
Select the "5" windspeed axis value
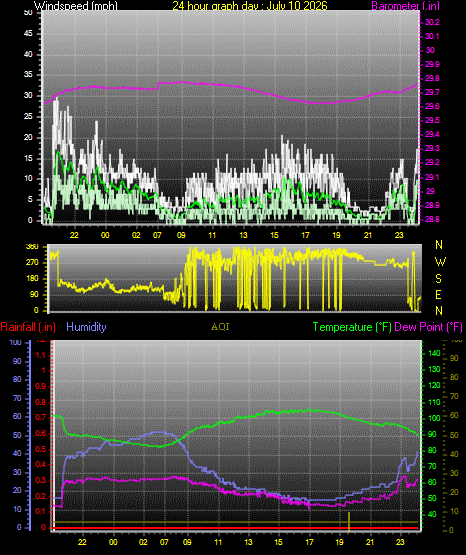[x=30, y=199]
